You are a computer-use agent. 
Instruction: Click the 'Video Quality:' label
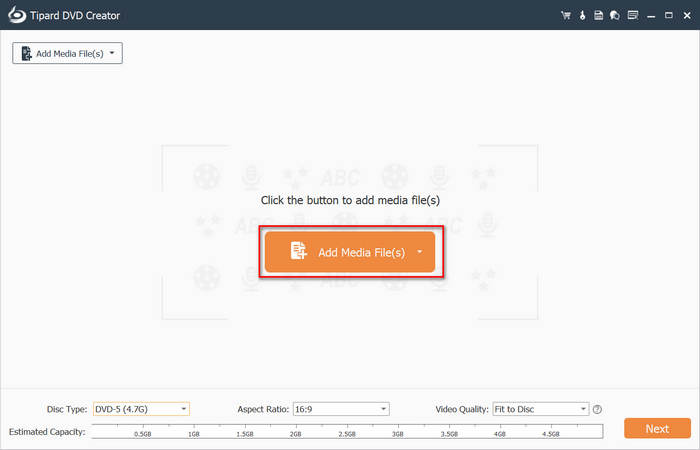tap(462, 409)
